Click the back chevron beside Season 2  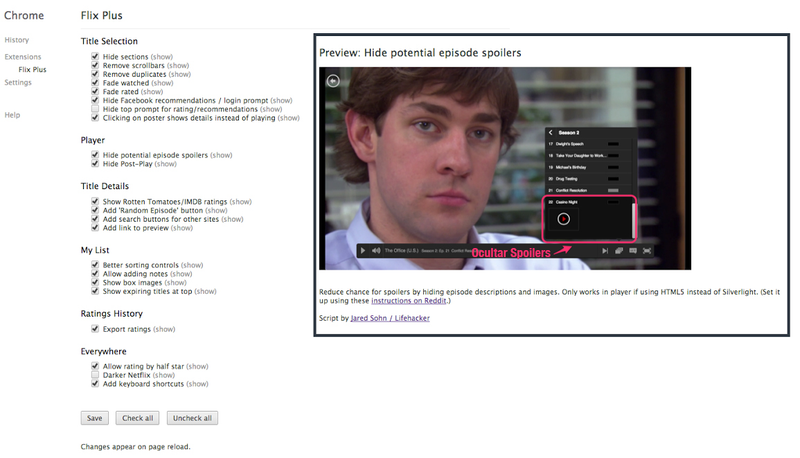click(551, 133)
